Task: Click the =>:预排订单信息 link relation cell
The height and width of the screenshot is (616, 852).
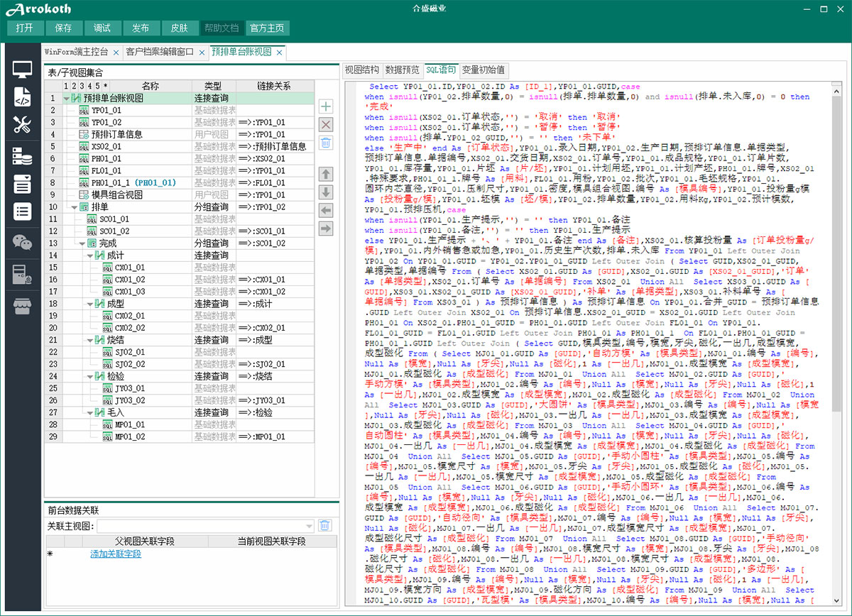Action: click(x=275, y=147)
